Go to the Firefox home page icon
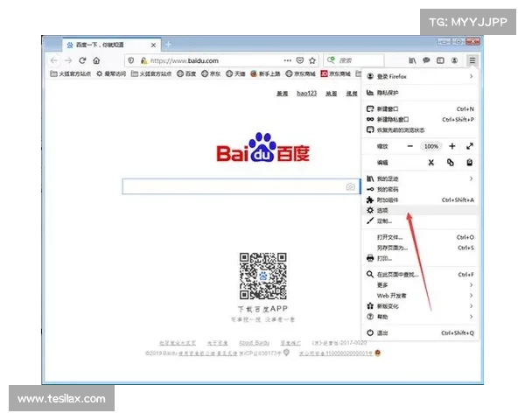Screen dimensions: 525x420 (x=98, y=60)
